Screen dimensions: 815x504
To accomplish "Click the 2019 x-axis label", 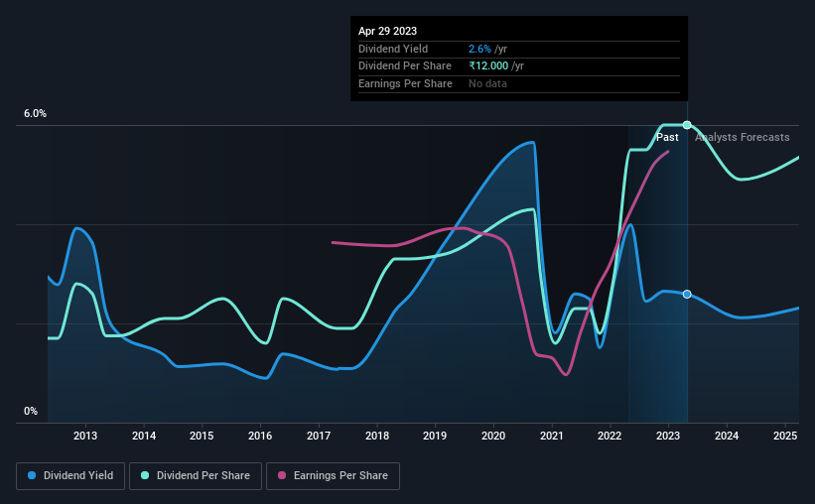I will [x=435, y=436].
